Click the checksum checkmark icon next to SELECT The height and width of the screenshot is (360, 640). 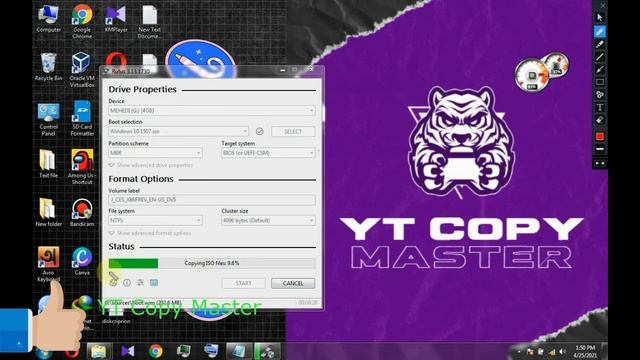(x=259, y=131)
